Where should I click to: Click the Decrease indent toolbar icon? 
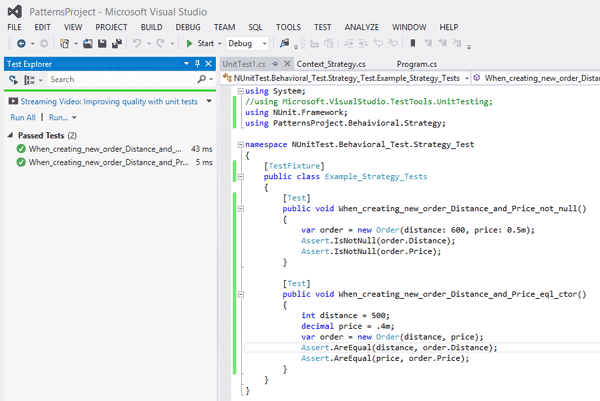point(349,44)
